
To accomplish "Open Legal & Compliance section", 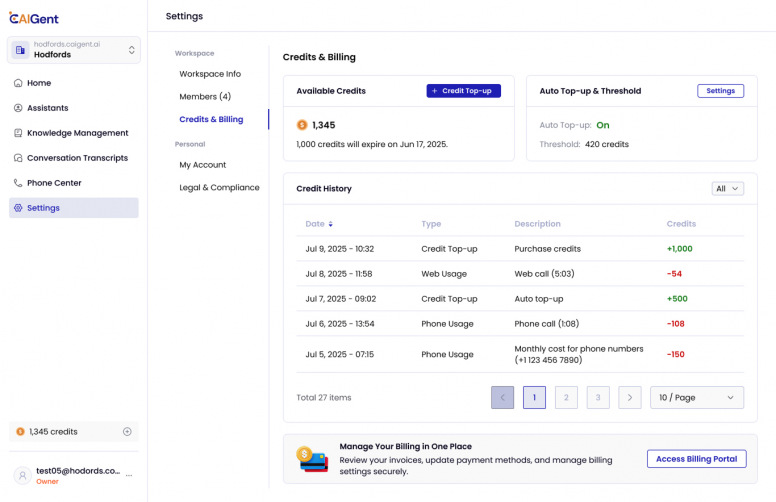I will pos(219,188).
